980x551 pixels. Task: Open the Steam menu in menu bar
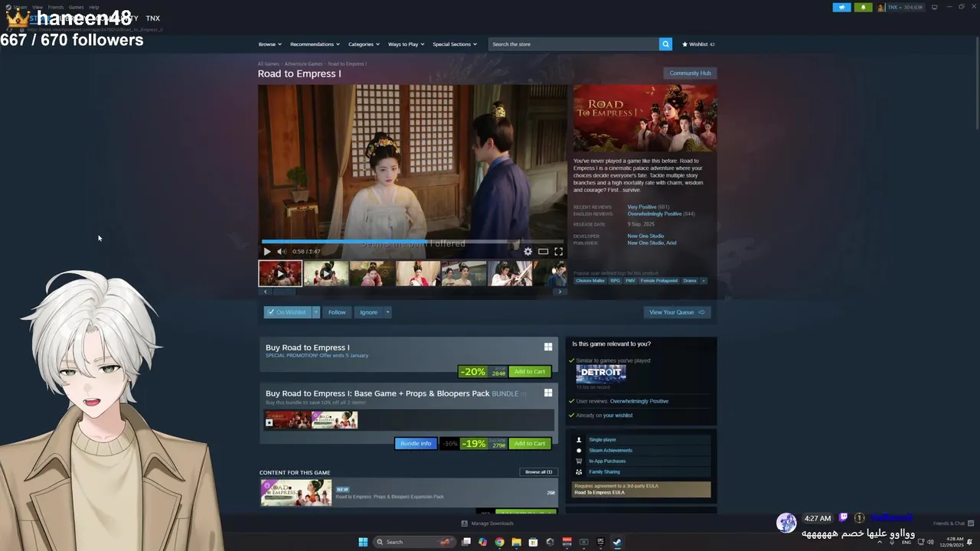click(x=20, y=7)
